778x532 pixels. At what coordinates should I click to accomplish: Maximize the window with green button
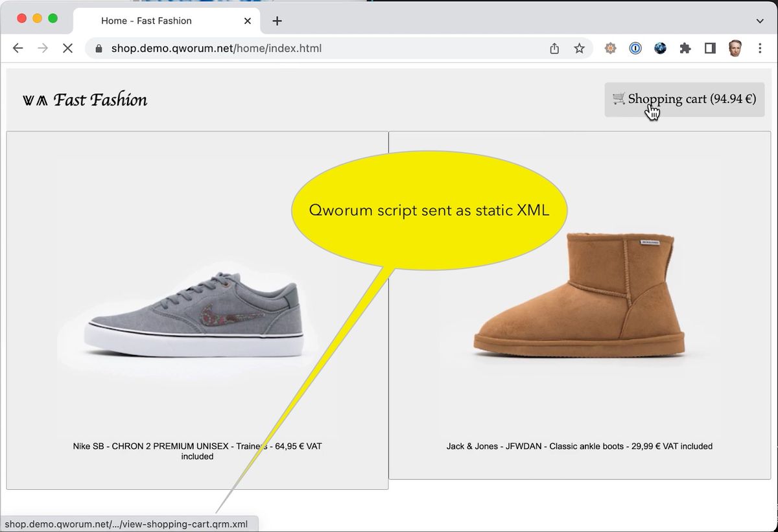pos(53,18)
